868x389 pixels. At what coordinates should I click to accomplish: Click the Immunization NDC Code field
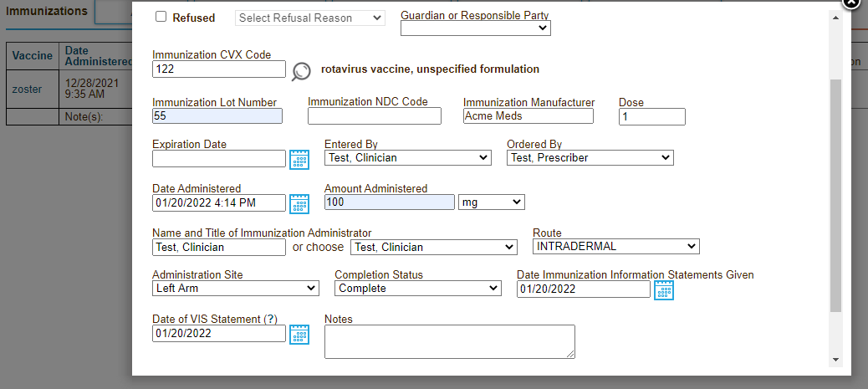click(x=374, y=116)
